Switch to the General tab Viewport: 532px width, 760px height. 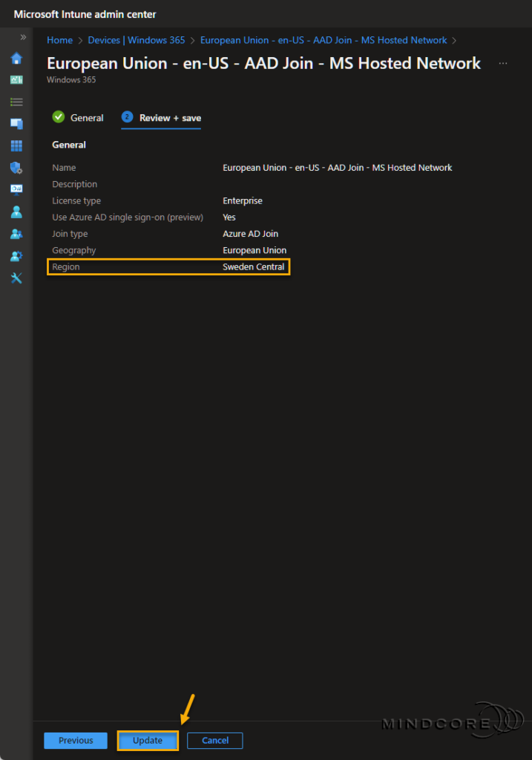(x=86, y=117)
